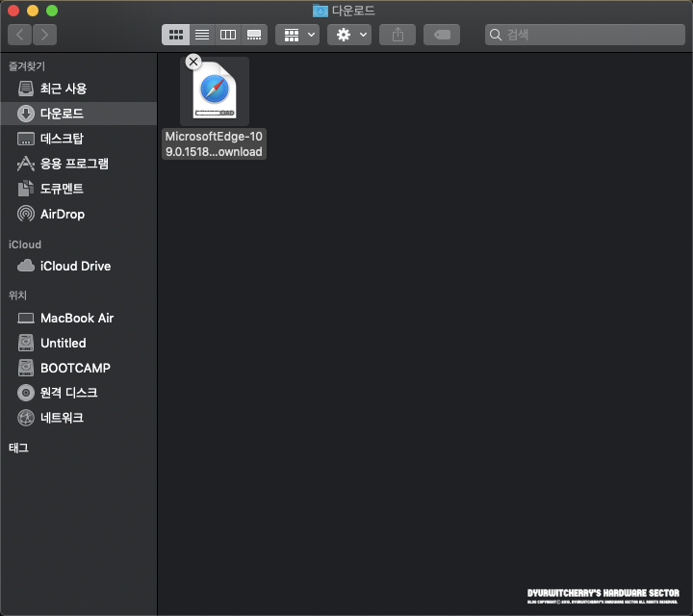This screenshot has height=616, width=693.
Task: Click the Share toolbar button
Action: (398, 35)
